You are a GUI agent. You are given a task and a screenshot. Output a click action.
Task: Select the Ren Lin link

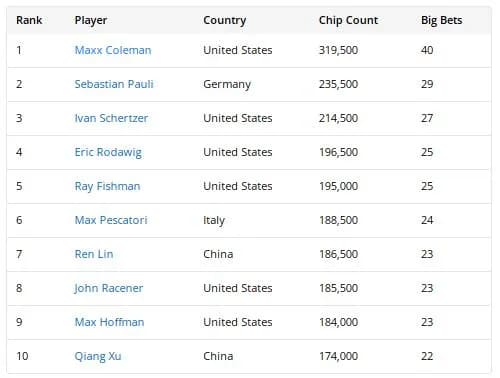[x=94, y=254]
